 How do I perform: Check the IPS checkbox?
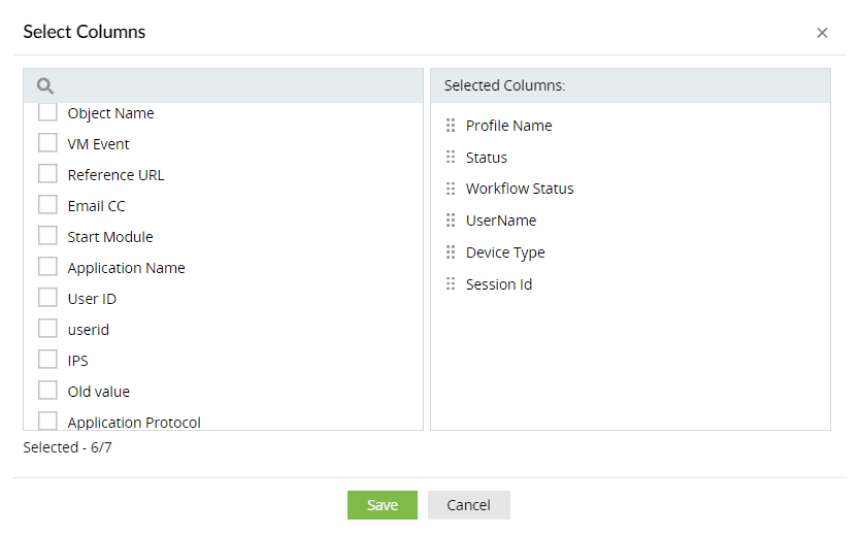click(48, 360)
